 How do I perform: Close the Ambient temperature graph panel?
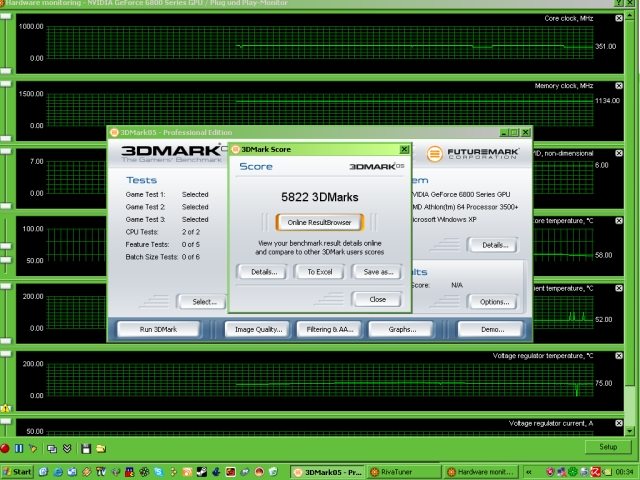tap(619, 288)
